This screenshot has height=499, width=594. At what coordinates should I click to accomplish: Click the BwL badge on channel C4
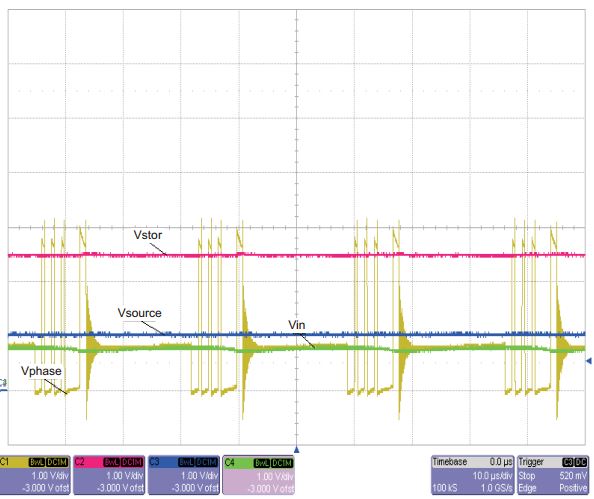tap(261, 463)
